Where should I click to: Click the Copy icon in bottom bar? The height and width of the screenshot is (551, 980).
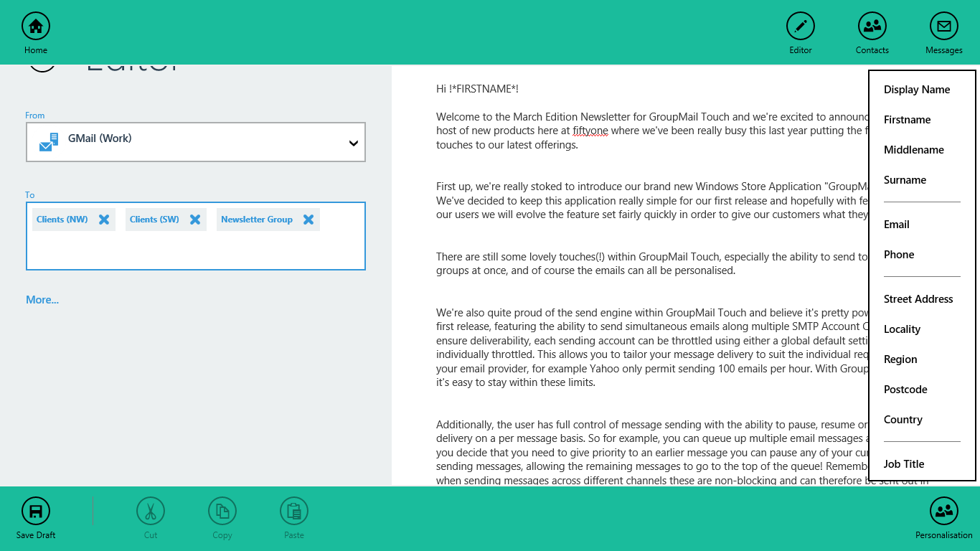222,511
